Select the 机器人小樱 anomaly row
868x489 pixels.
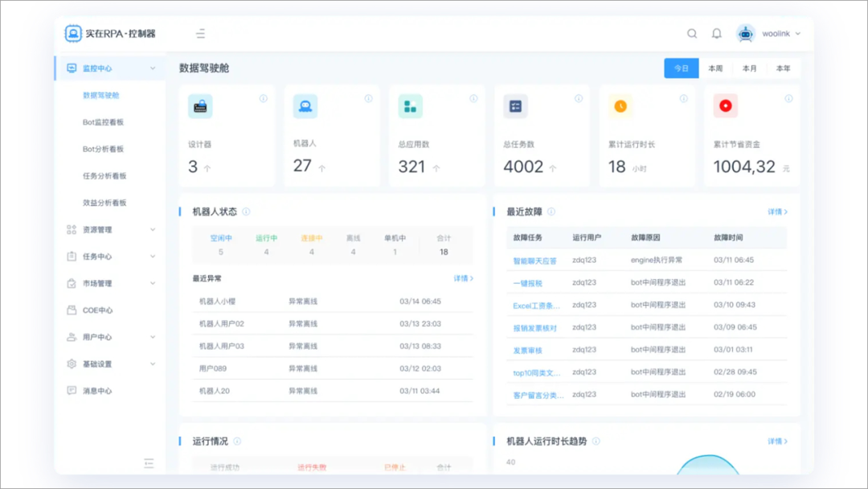pos(333,302)
